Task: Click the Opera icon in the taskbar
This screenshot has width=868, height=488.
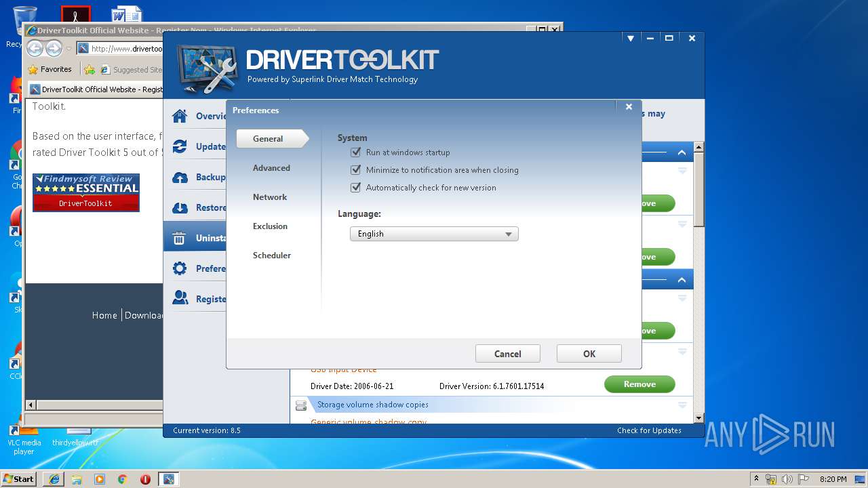Action: pos(145,479)
